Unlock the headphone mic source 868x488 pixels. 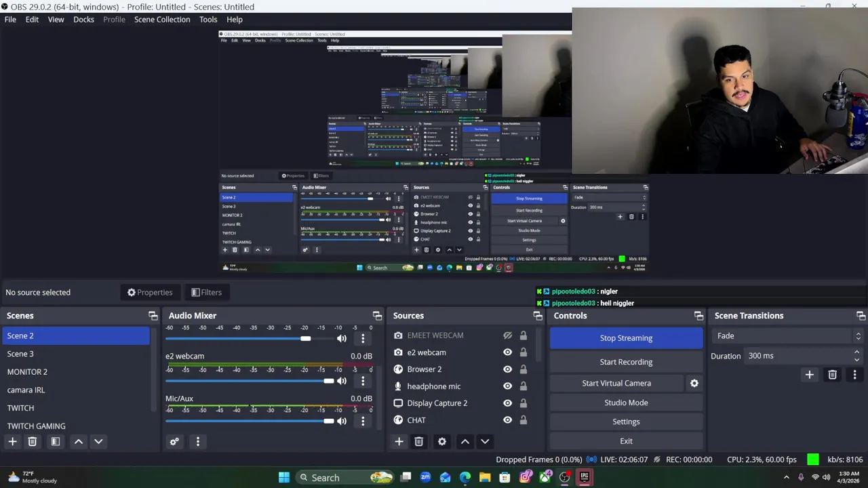click(523, 386)
